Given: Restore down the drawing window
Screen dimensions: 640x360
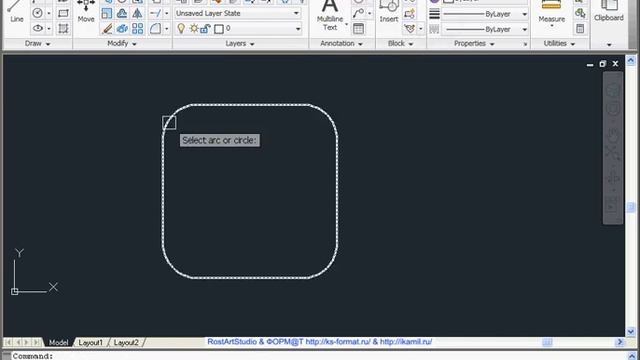Looking at the screenshot, I should tap(602, 64).
